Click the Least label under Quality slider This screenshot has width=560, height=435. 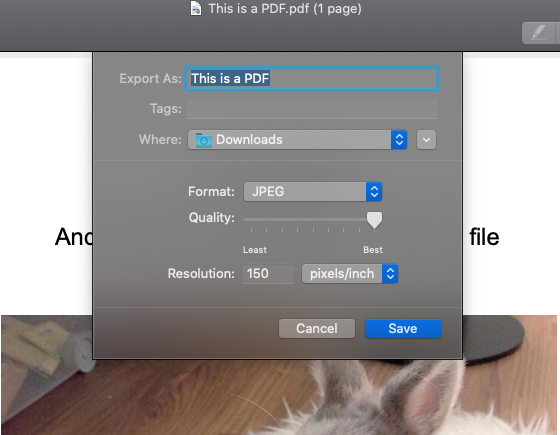[x=255, y=250]
